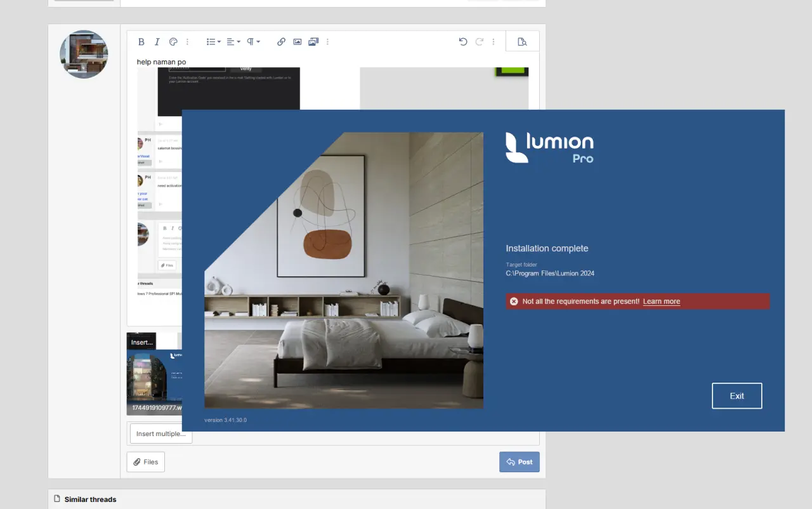
Task: Expand the paragraph format dropdown
Action: click(253, 42)
